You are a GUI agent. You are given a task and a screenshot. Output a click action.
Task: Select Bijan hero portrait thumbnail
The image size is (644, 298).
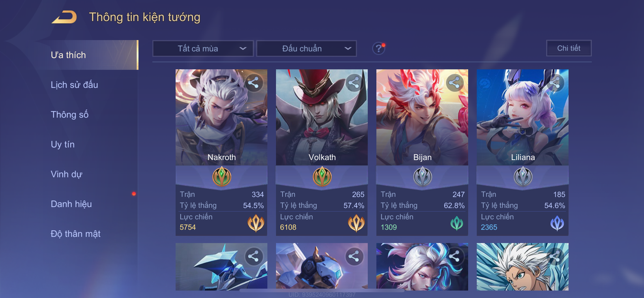(x=422, y=117)
